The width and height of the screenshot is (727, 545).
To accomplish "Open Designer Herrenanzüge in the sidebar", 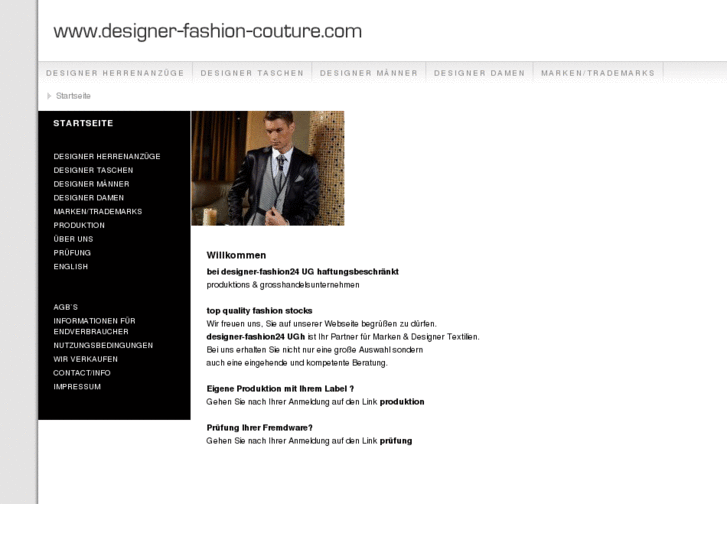I will (107, 156).
